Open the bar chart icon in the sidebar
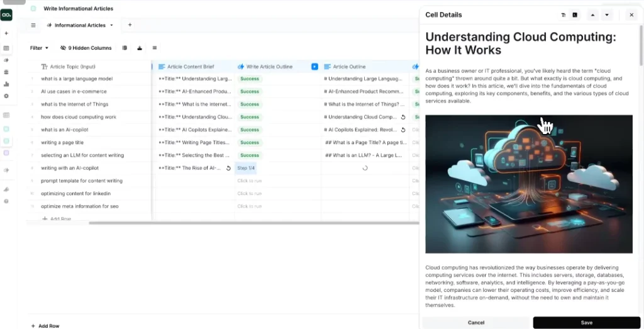This screenshot has width=644, height=329. pyautogui.click(x=6, y=84)
